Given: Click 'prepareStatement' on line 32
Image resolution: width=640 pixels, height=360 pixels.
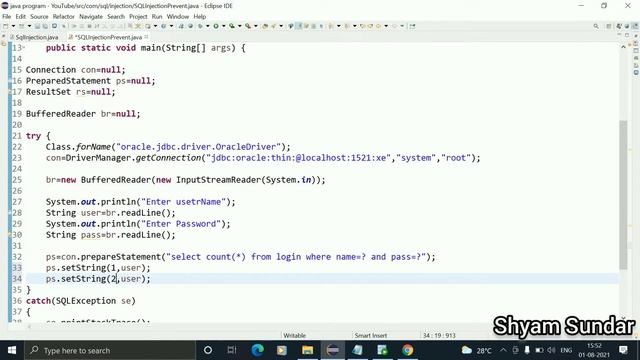Looking at the screenshot, I should coord(121,257).
